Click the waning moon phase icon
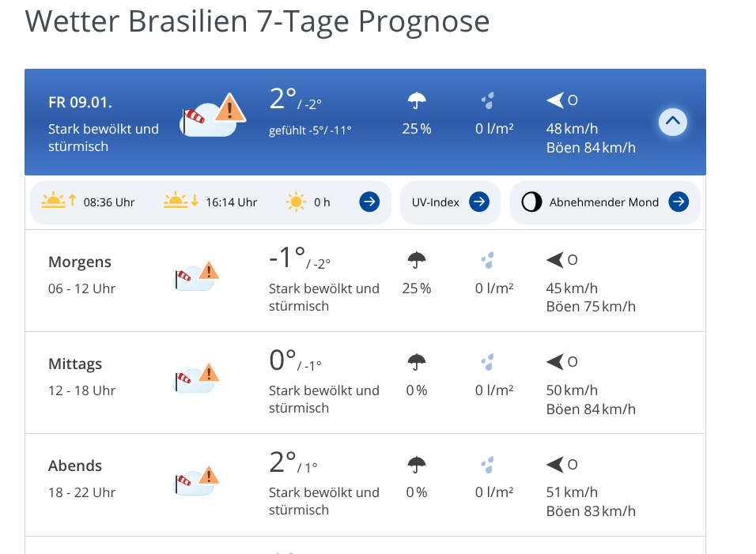 tap(531, 202)
